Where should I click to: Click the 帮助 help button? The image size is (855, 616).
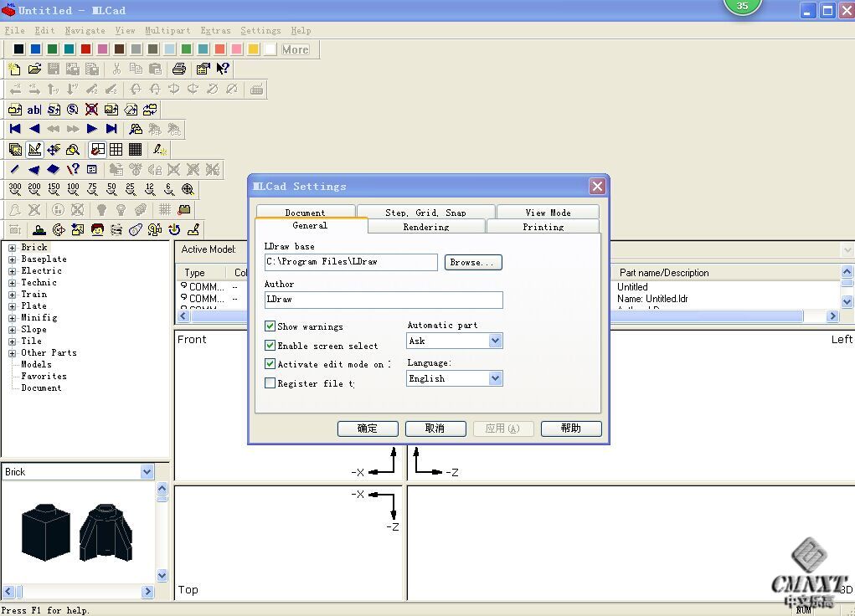click(571, 429)
